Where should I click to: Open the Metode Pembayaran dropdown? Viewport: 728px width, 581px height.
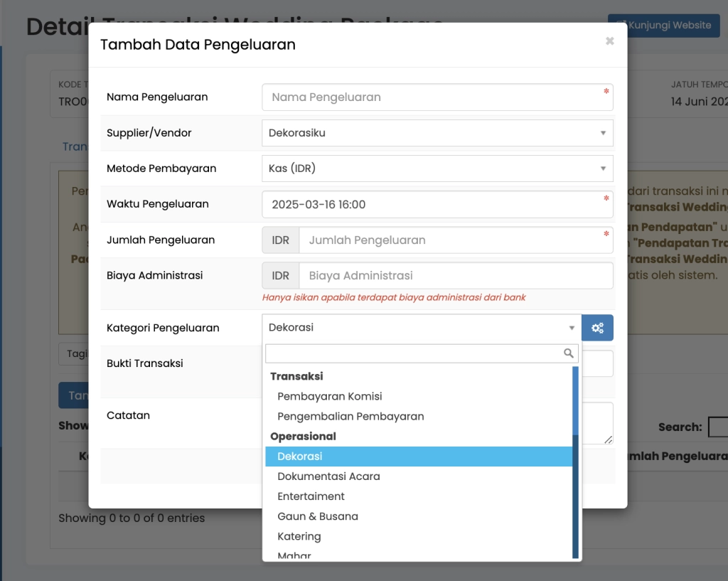coord(437,169)
